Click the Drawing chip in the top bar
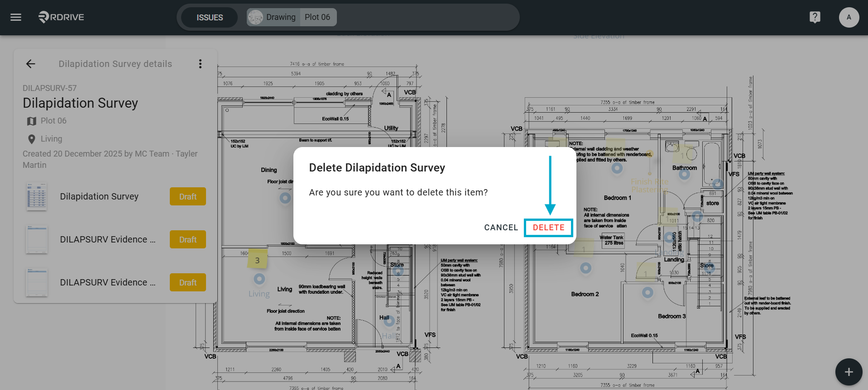This screenshot has width=868, height=390. click(x=273, y=17)
